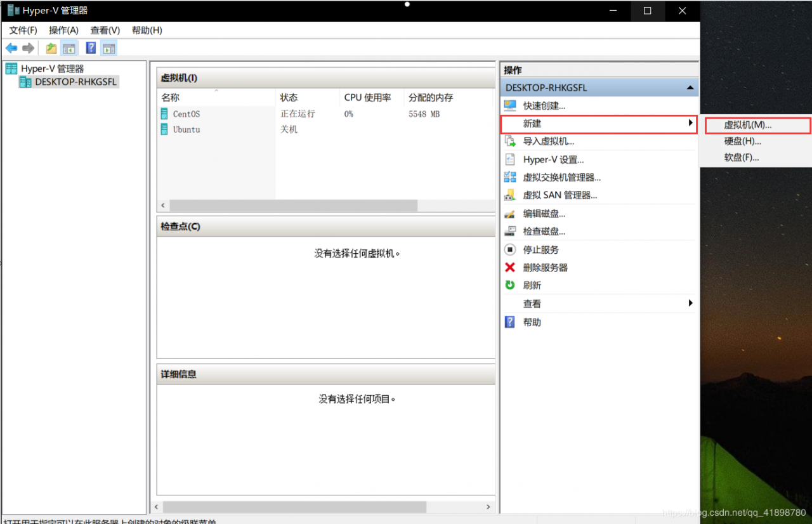812x524 pixels.
Task: Maximize the Hyper-V 管理器 window
Action: (647, 11)
